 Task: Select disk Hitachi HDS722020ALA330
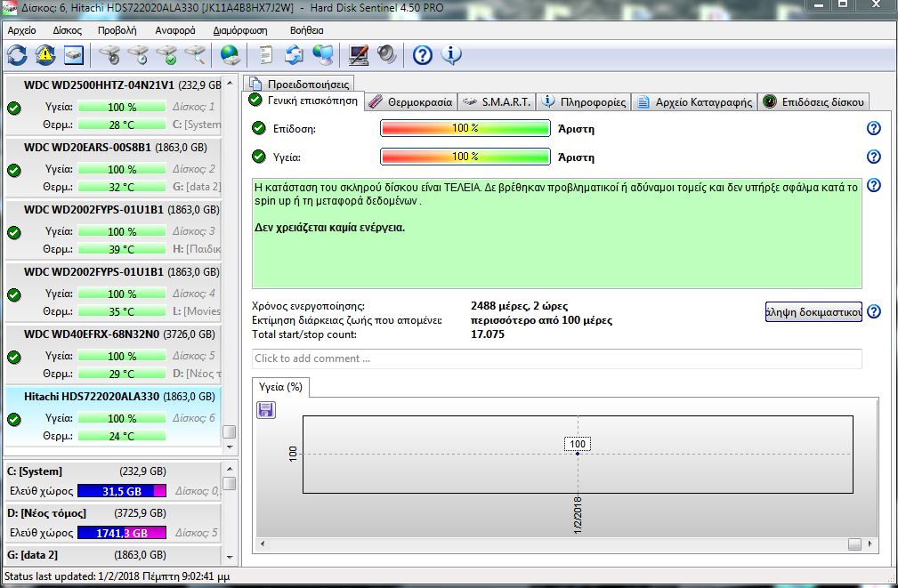tap(113, 417)
